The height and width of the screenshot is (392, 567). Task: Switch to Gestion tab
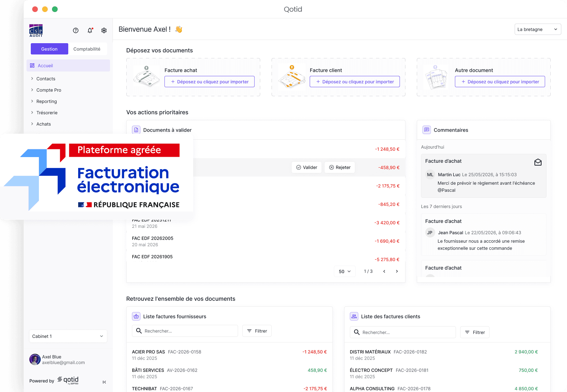[50, 49]
